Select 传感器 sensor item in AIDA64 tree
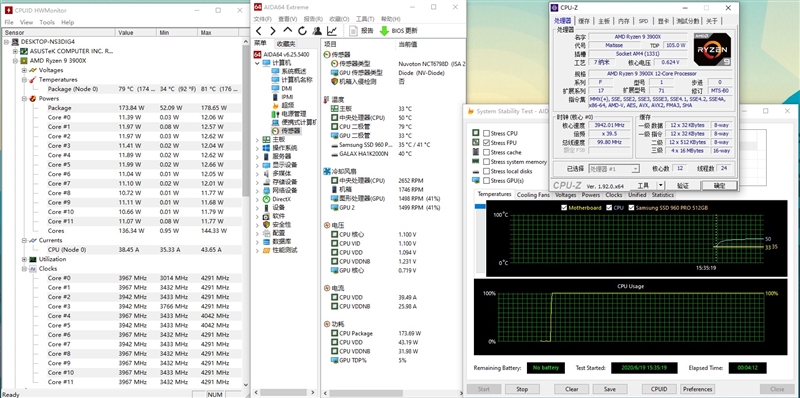This screenshot has width=800, height=398. tap(287, 131)
